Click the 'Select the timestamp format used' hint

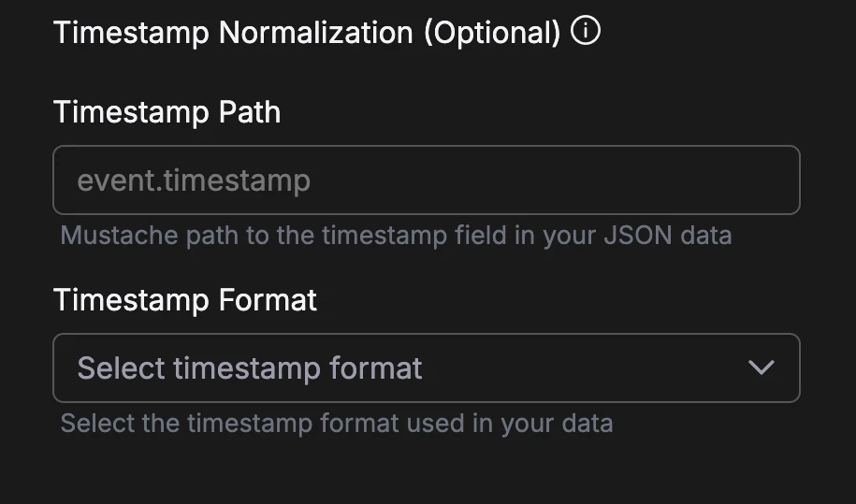tap(337, 423)
